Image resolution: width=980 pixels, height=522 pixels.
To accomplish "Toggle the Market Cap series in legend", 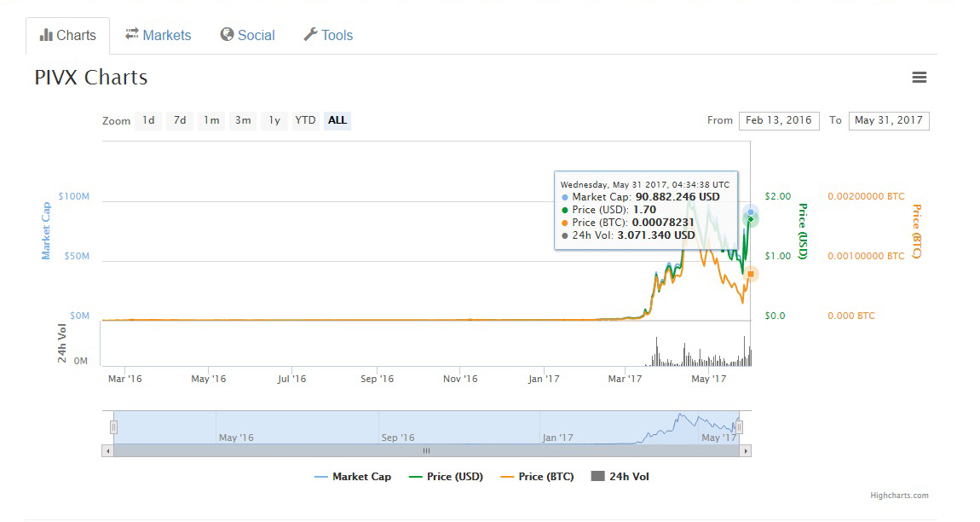I will pyautogui.click(x=353, y=477).
